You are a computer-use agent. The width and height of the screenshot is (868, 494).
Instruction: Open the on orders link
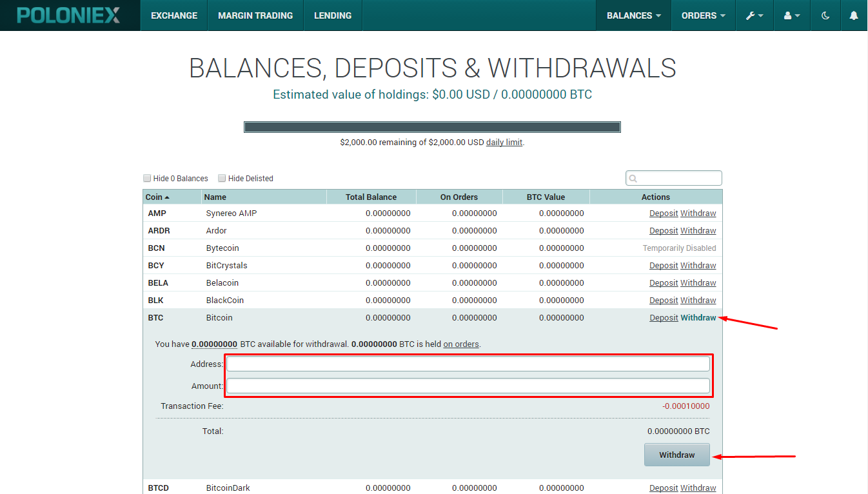tap(461, 344)
